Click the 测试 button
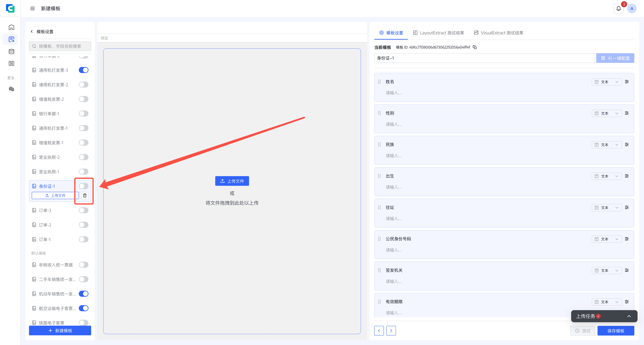The image size is (644, 345). [583, 331]
